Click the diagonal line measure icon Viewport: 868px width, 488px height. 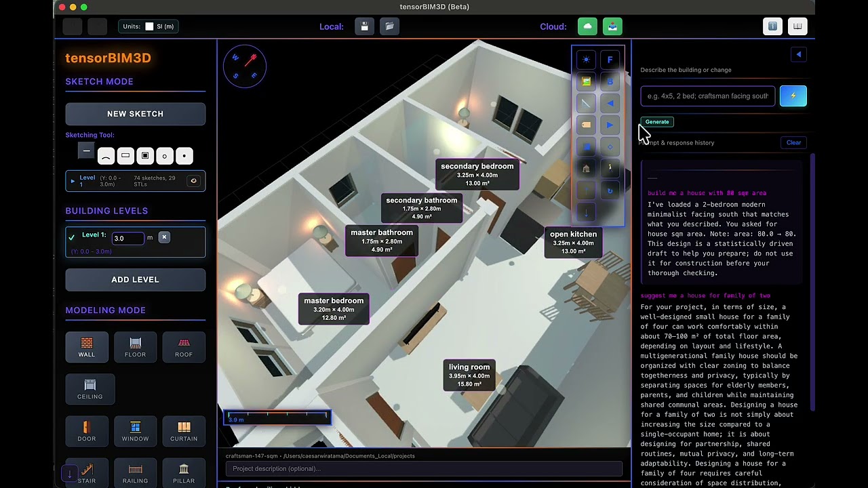coord(587,103)
